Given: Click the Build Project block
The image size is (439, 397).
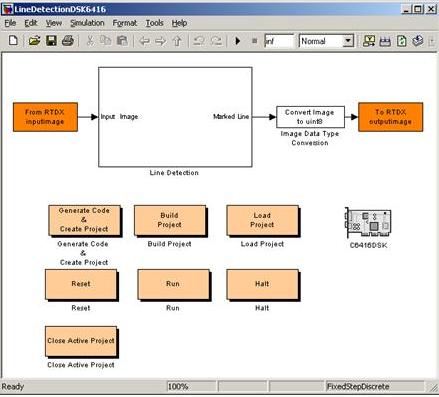Looking at the screenshot, I should coord(170,220).
